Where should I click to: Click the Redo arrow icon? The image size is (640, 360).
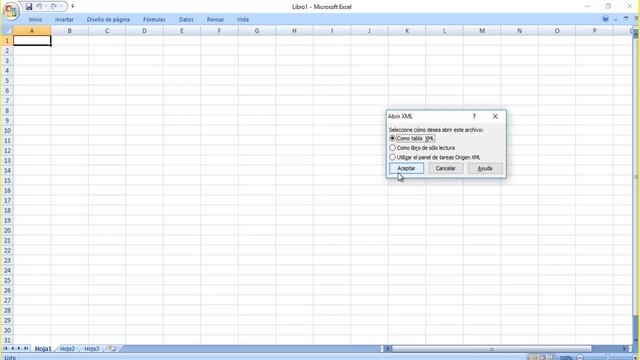click(x=53, y=7)
